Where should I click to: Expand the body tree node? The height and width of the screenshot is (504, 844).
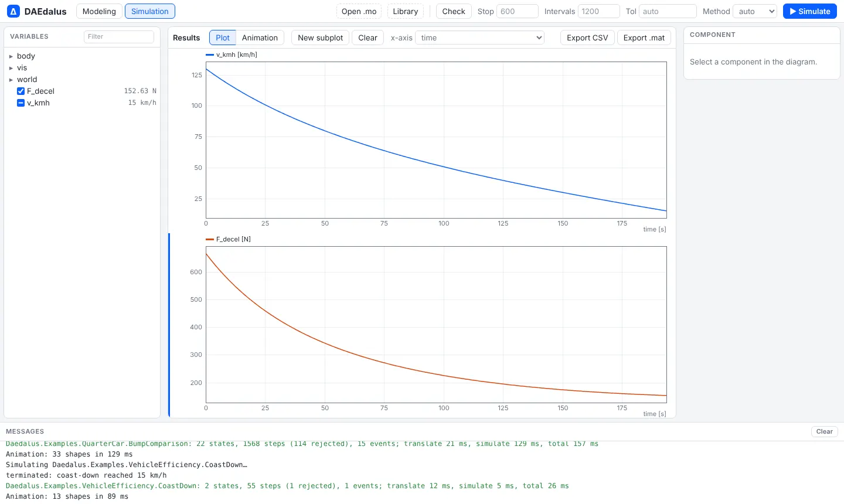11,56
